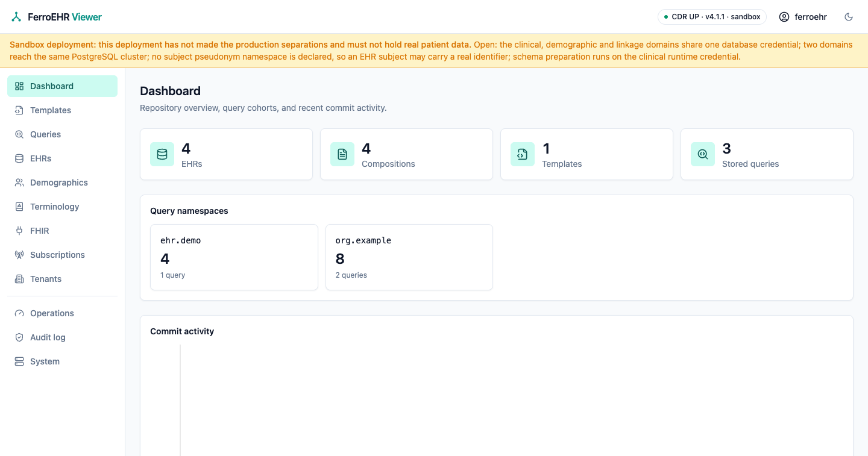Click the Terminology book icon
The height and width of the screenshot is (456, 868).
pyautogui.click(x=19, y=207)
